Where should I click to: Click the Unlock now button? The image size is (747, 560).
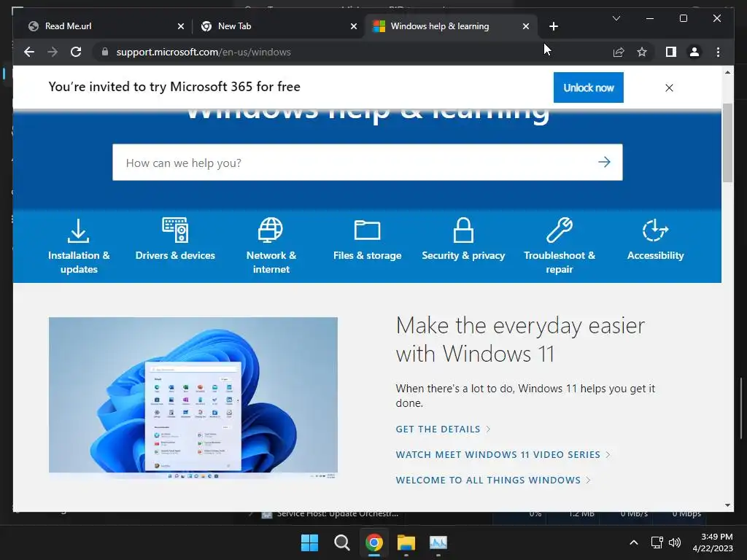tap(589, 87)
